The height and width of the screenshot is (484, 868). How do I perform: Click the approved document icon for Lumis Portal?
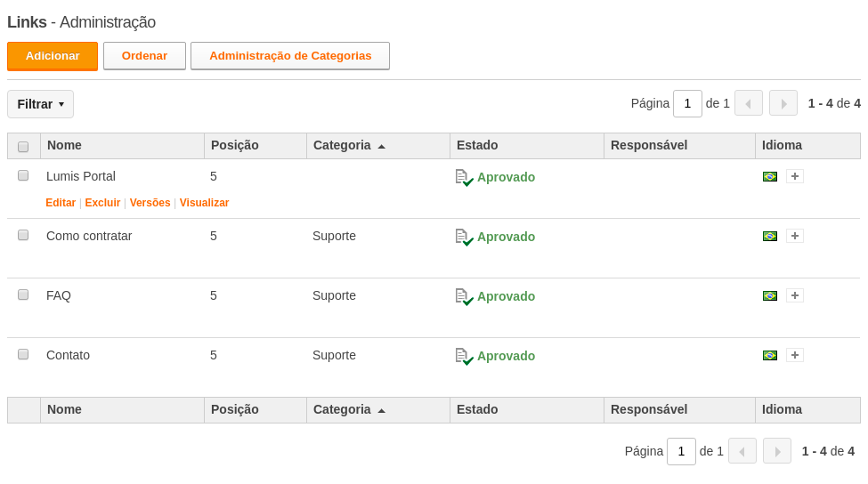tap(464, 178)
